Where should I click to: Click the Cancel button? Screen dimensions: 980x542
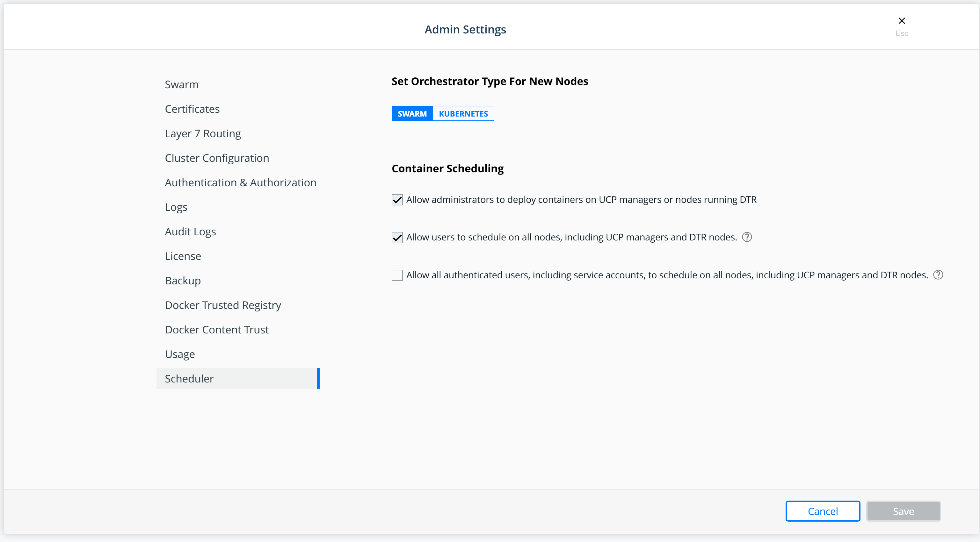(823, 511)
